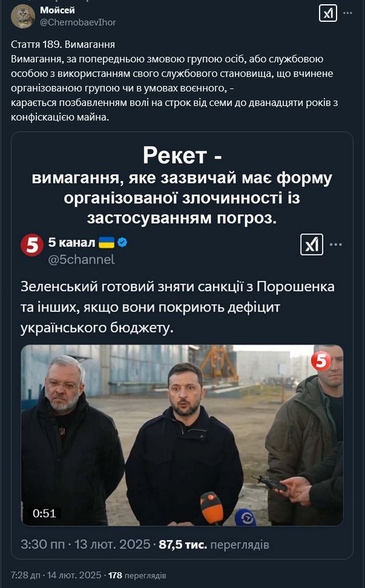This screenshot has width=365, height=588.
Task: Click the 87,5 тис. переглядів count
Action: pos(214,545)
